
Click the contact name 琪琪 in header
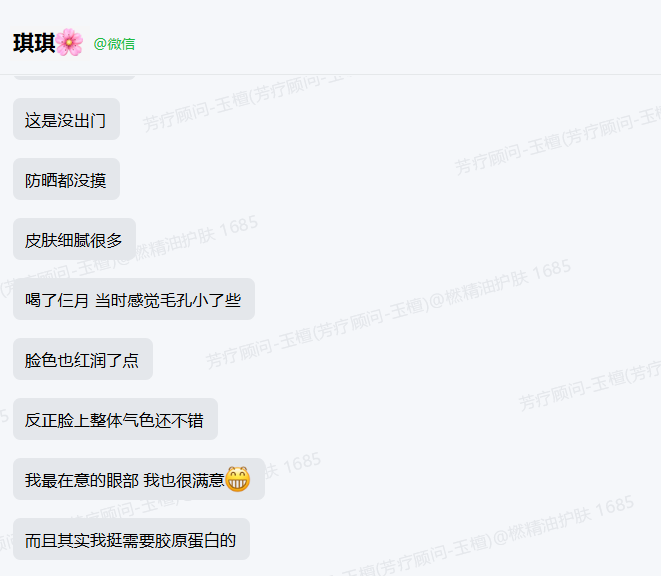tap(34, 43)
